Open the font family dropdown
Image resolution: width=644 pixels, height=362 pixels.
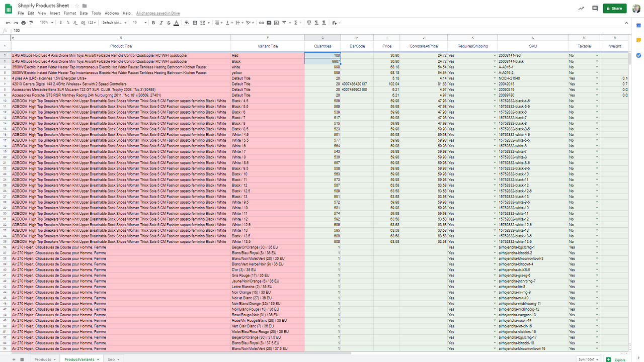[115, 23]
